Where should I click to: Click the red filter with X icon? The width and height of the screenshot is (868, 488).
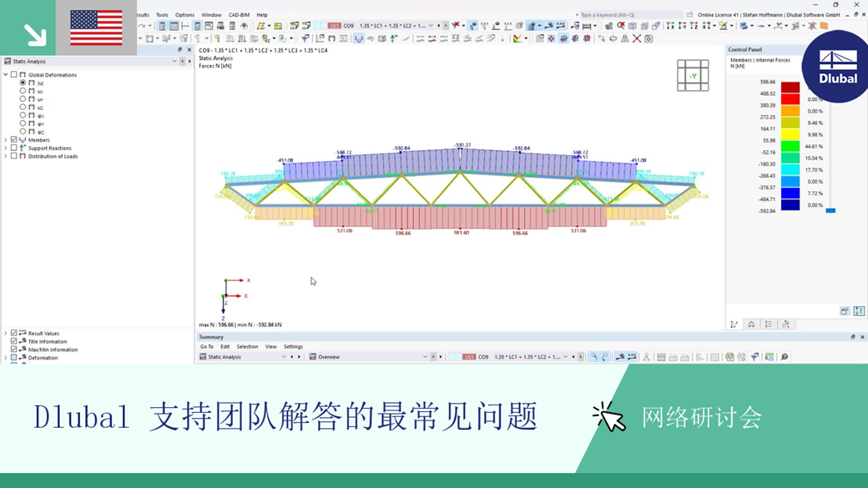pyautogui.click(x=456, y=26)
